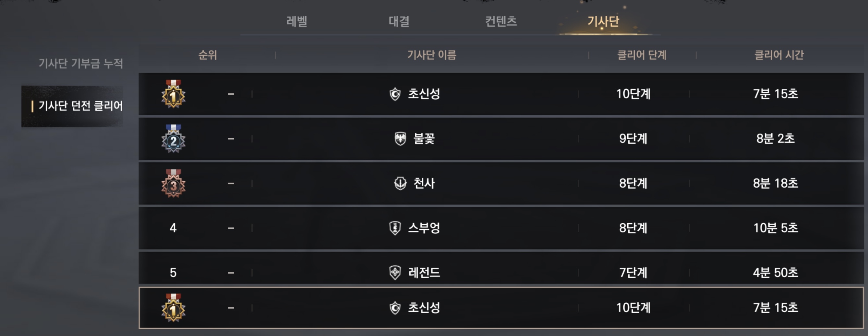Click the 불꽃 guild name

click(424, 139)
